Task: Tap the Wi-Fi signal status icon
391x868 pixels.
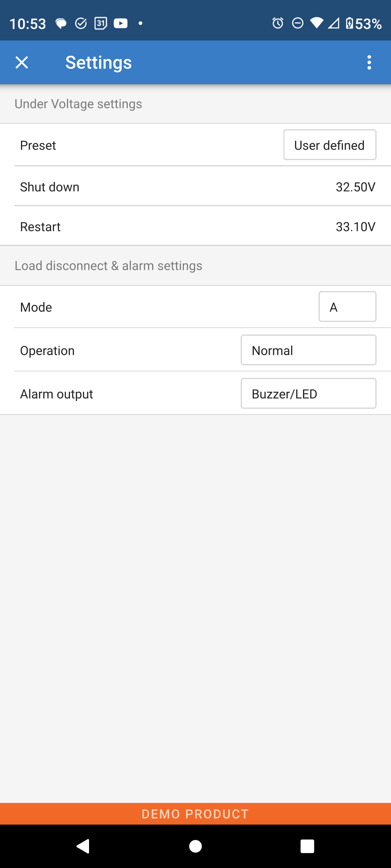Action: (x=316, y=24)
